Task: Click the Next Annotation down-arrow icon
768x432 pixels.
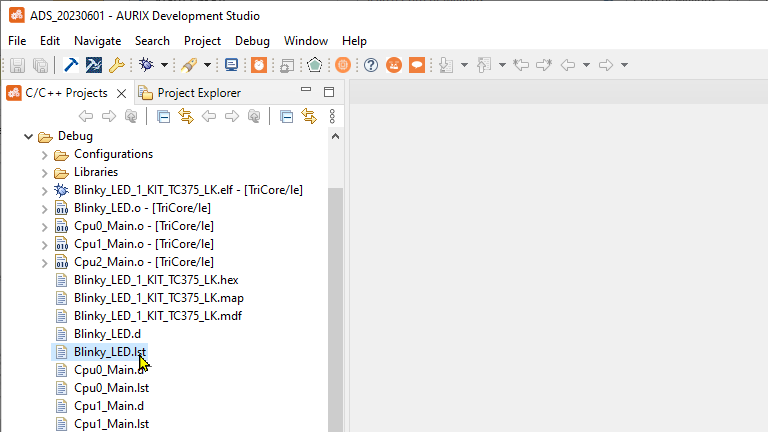Action: coord(446,65)
